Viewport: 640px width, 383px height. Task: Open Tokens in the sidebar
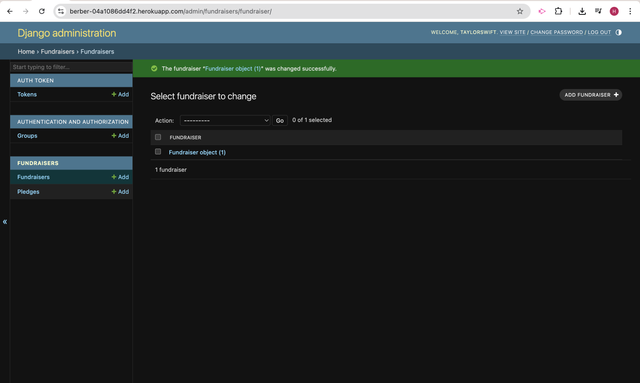27,94
